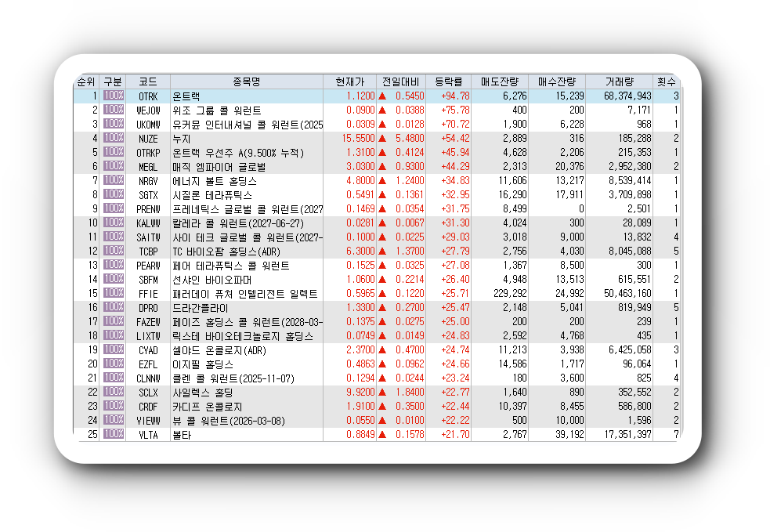
Task: Select stock name 볼타
Action: tap(182, 435)
